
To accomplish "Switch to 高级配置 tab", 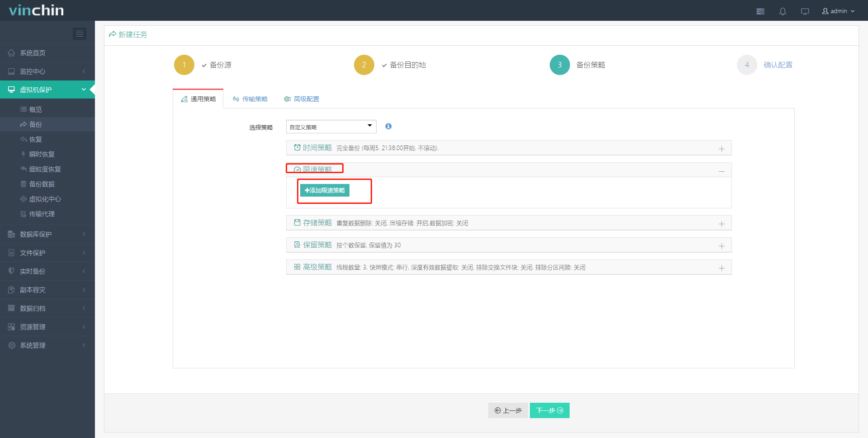I will click(x=302, y=99).
